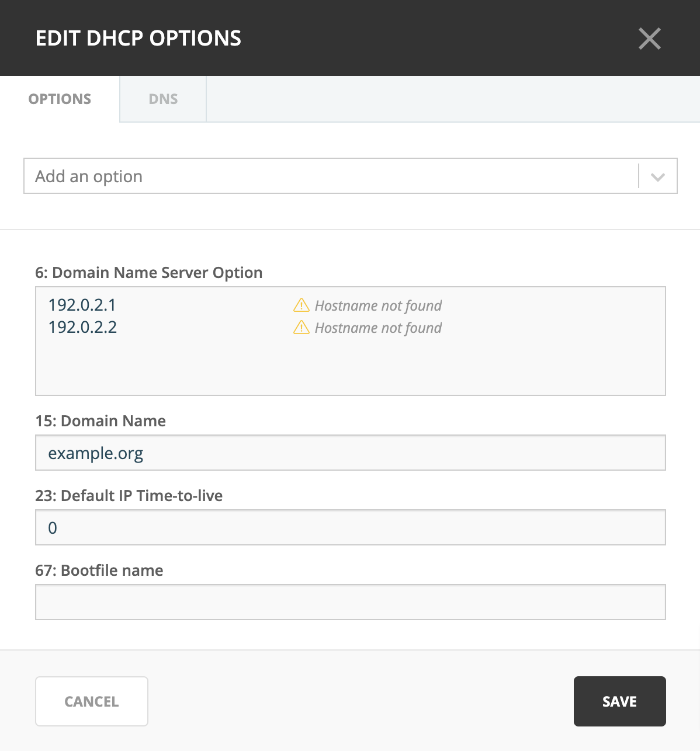Open the Add an option dropdown
Viewport: 700px width, 751px height.
pos(351,176)
